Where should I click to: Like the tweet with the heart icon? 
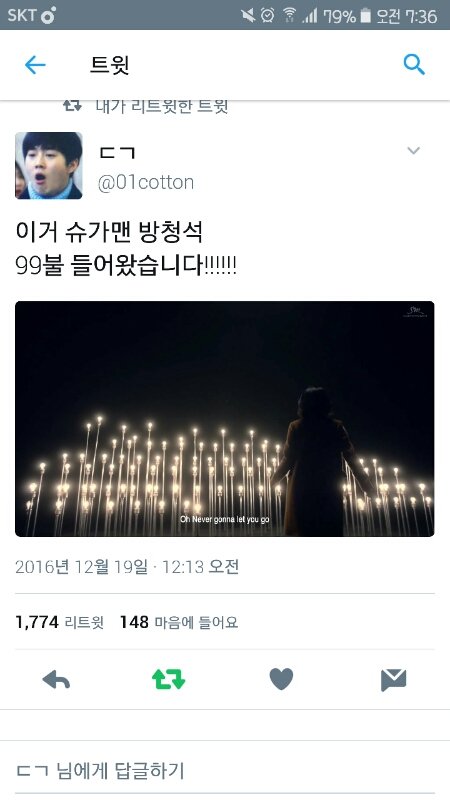(x=281, y=679)
